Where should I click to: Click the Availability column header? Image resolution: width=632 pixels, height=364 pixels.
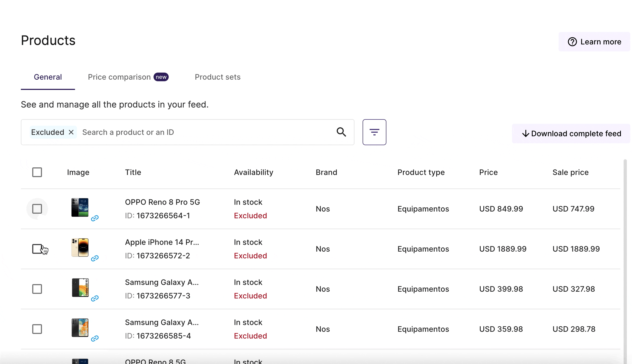(x=253, y=172)
